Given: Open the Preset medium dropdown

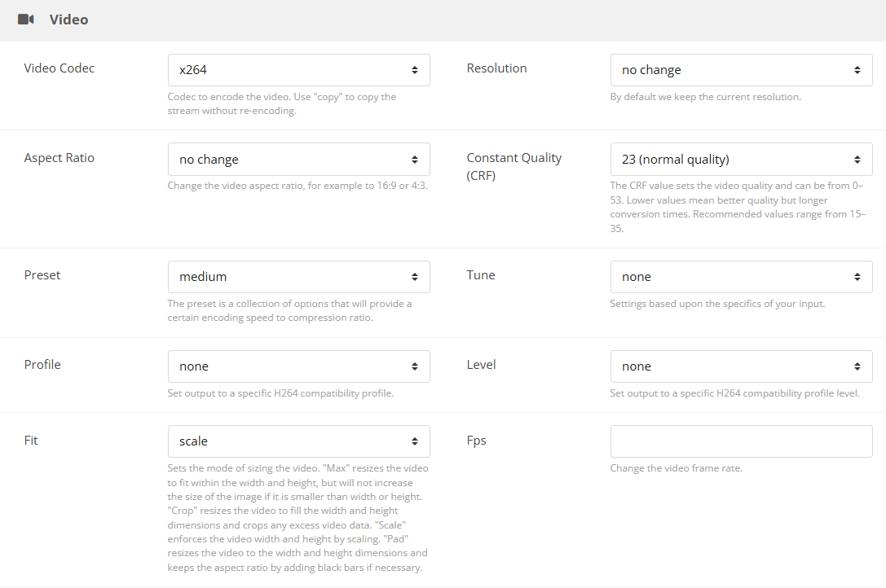Looking at the screenshot, I should click(299, 277).
